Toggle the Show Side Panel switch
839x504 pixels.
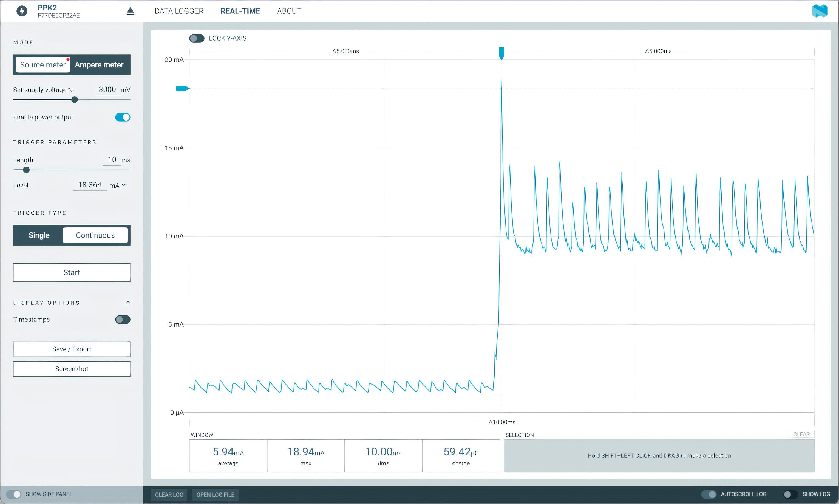14,494
